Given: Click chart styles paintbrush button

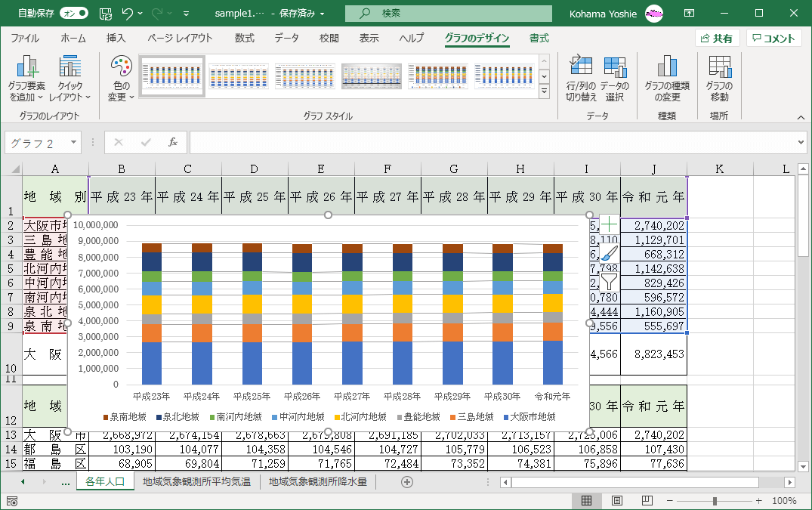Looking at the screenshot, I should [x=609, y=253].
